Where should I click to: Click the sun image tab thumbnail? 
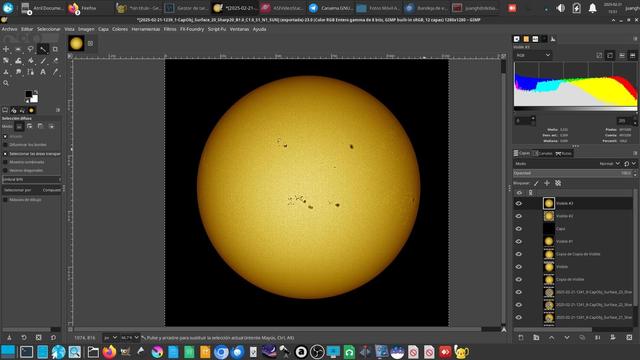click(76, 43)
